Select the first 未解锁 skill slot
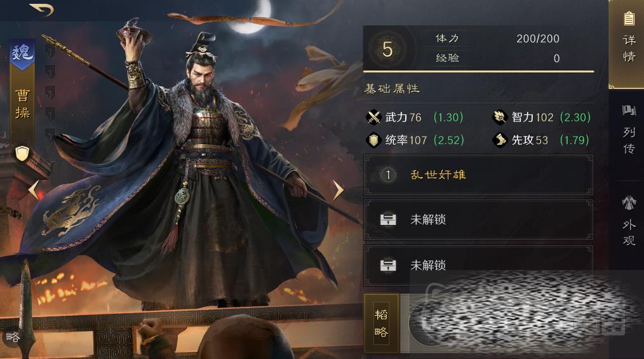The width and height of the screenshot is (644, 359). tap(478, 220)
